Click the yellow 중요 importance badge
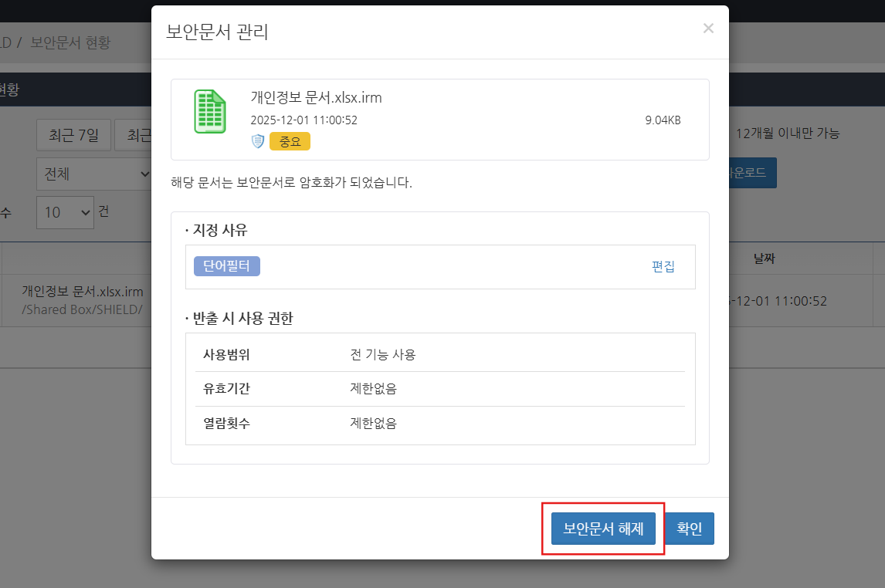Screen dimensions: 885x588 click(290, 141)
